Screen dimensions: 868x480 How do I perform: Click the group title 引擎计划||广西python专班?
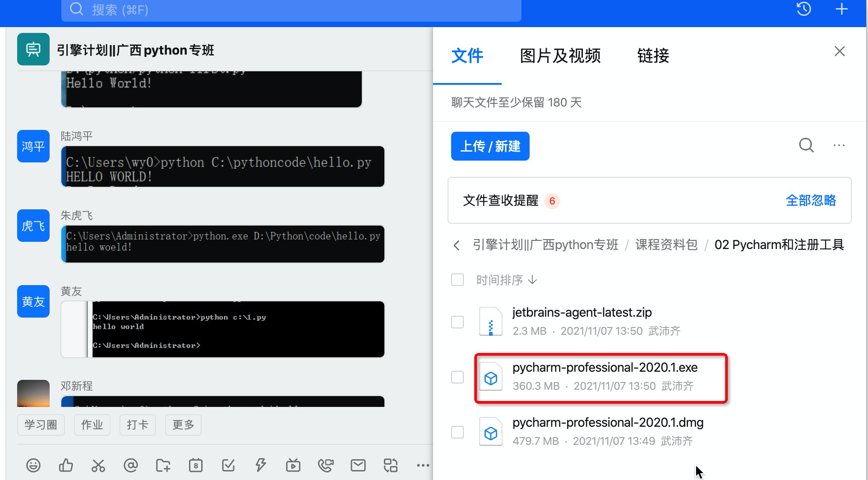pyautogui.click(x=135, y=50)
